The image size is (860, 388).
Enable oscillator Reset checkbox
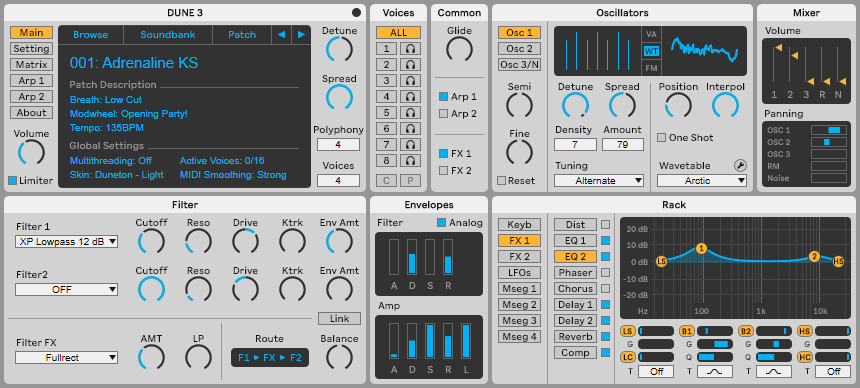[501, 181]
